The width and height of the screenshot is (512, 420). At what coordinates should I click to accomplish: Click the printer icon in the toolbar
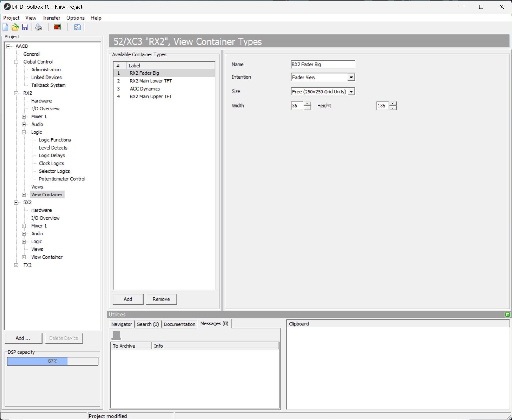tap(38, 27)
